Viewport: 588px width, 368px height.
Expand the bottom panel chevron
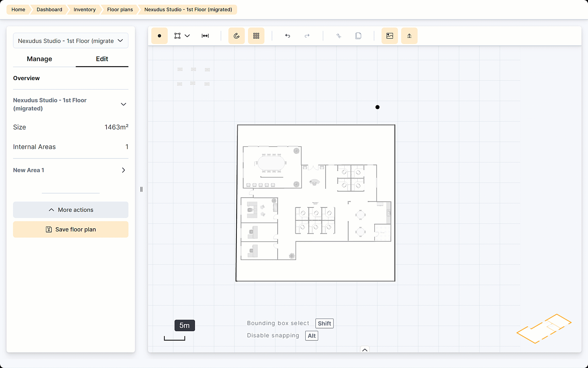(365, 350)
